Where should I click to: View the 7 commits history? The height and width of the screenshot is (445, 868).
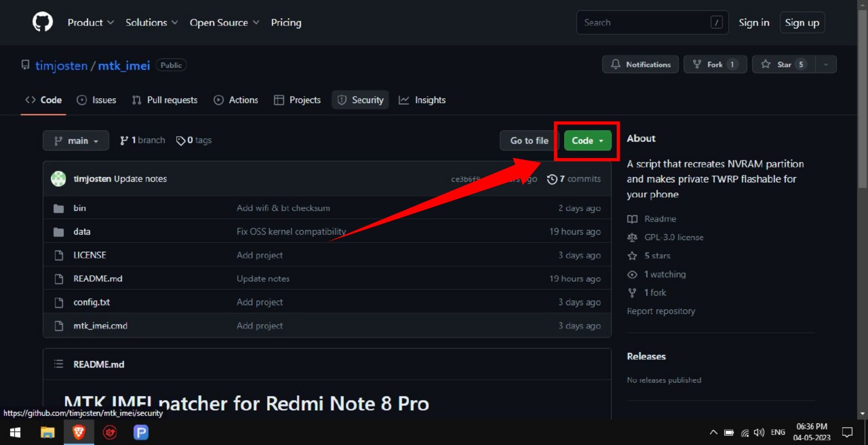pos(574,179)
